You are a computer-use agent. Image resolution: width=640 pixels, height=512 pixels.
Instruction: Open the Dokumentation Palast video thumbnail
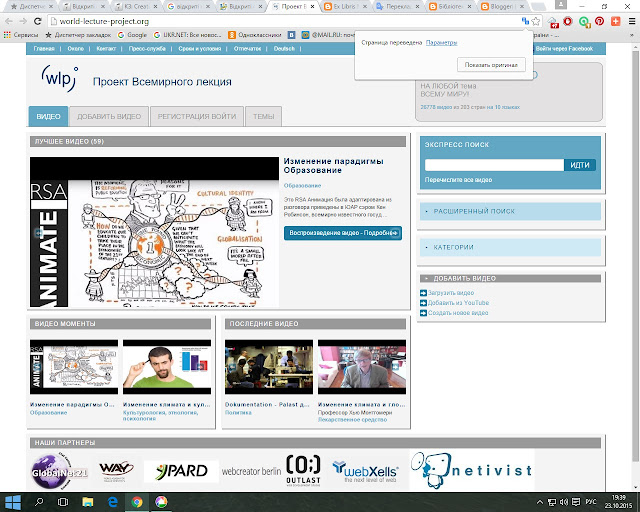tap(269, 367)
